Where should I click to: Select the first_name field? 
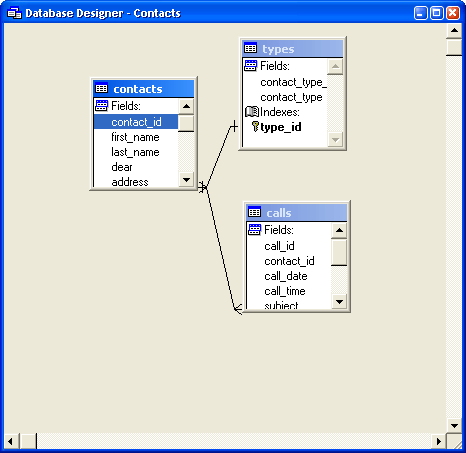tap(136, 137)
